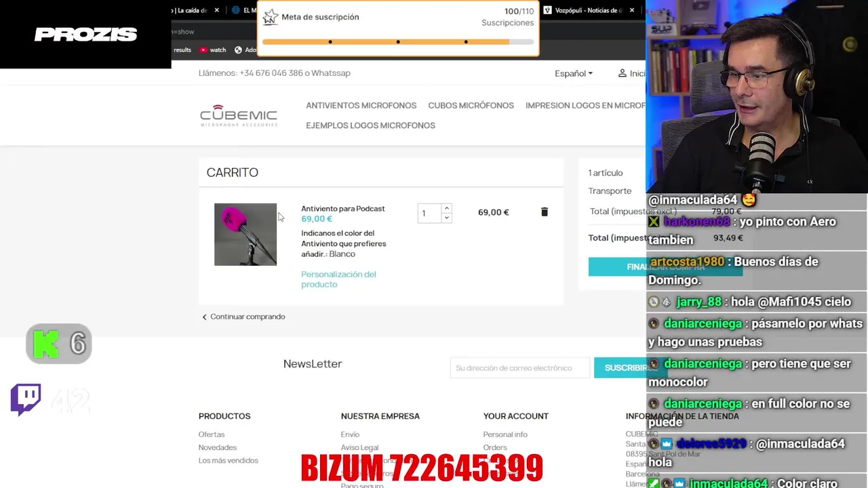Increase product quantity with the up arrow
This screenshot has width=868, height=488.
pos(446,208)
